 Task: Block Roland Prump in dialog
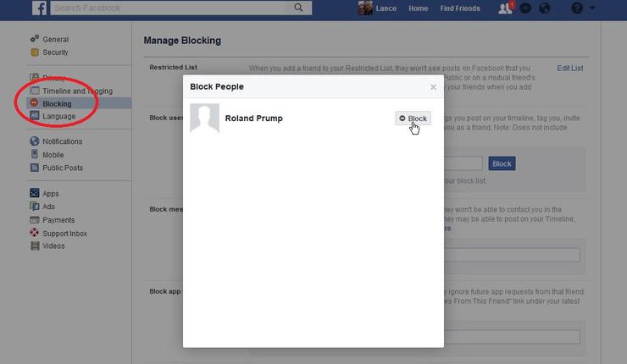point(413,119)
